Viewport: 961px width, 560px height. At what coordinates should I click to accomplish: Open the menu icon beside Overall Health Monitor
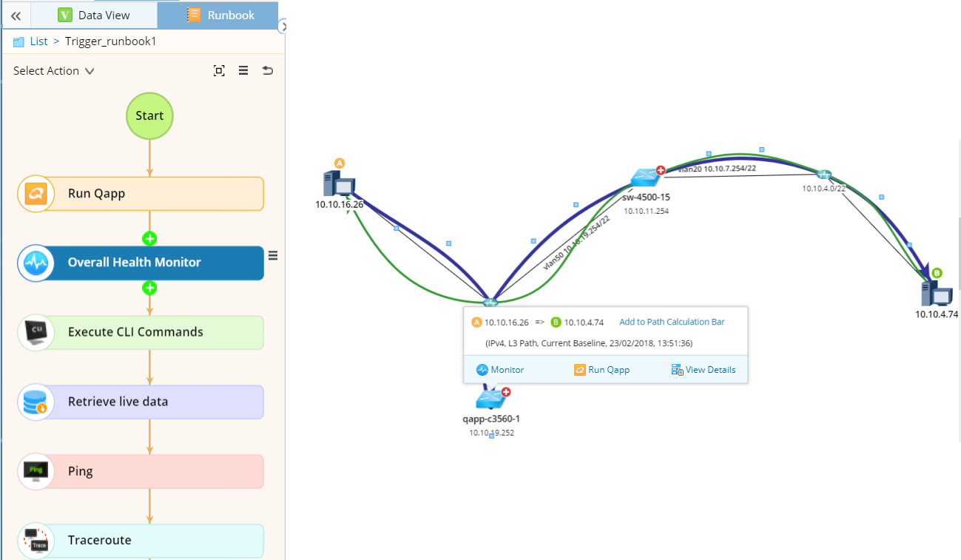(273, 255)
